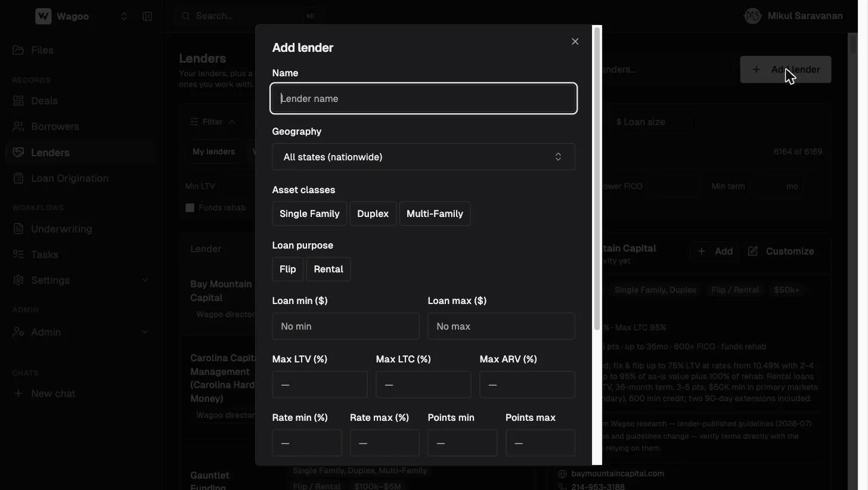This screenshot has width=868, height=490.
Task: Click the Add lender button
Action: click(786, 69)
